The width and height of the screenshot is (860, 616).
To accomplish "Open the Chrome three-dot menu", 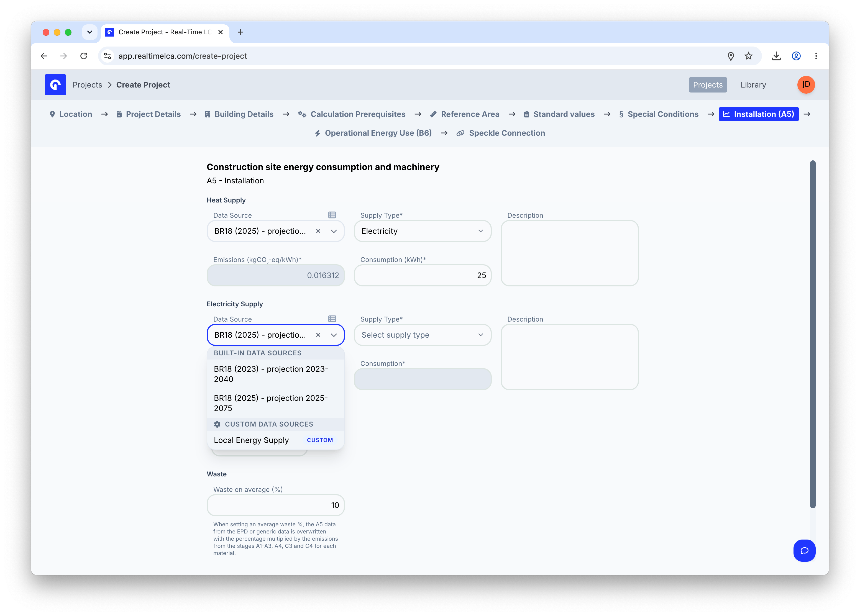I will [816, 56].
